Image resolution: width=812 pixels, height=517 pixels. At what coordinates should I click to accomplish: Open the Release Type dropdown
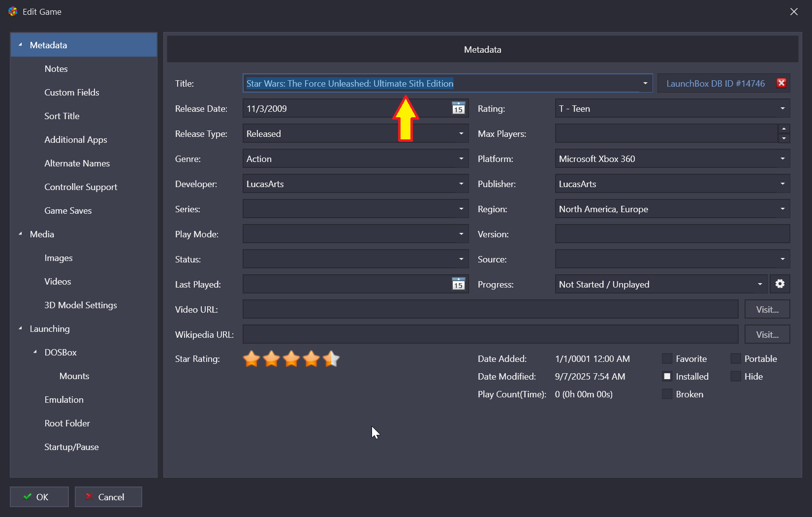pos(461,133)
